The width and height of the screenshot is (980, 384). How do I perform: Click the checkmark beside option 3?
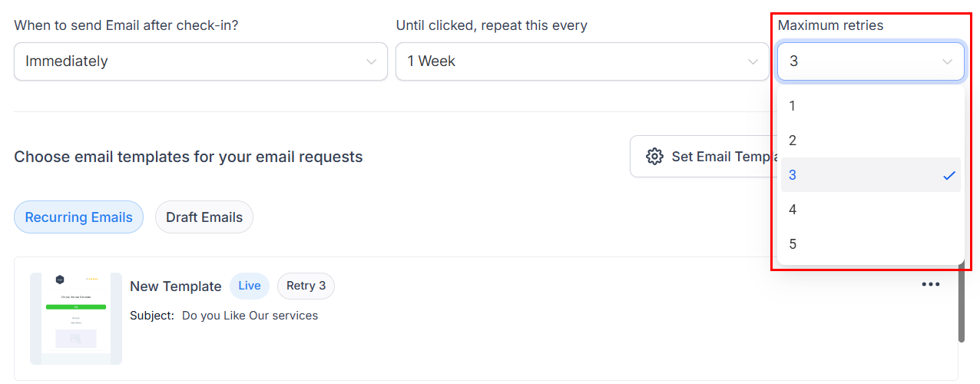[949, 175]
